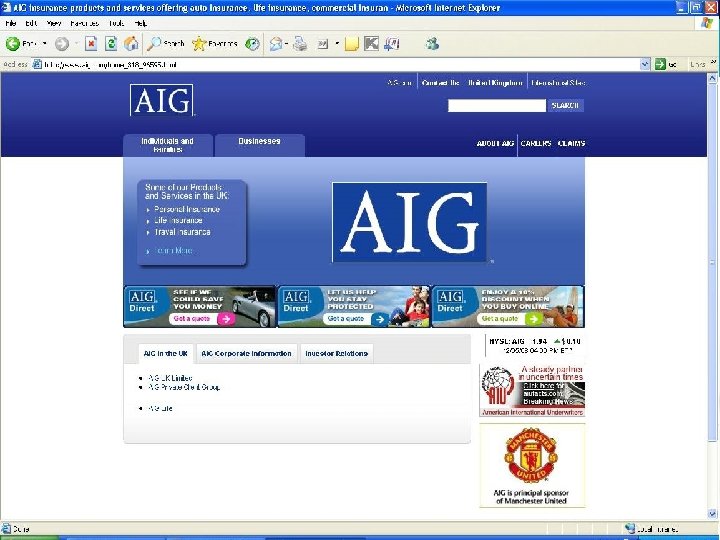720x540 pixels.
Task: Click the grey K toolbar icon
Action: coord(371,44)
